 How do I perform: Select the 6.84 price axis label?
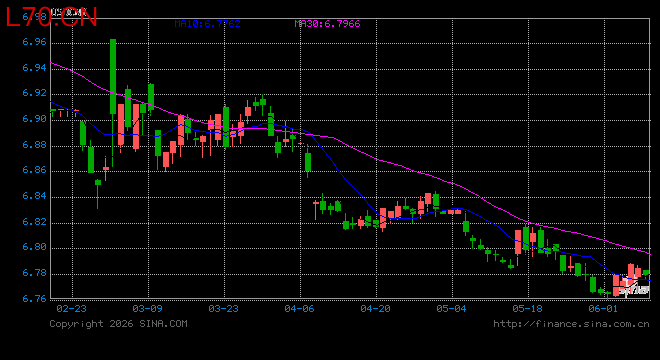pyautogui.click(x=35, y=196)
